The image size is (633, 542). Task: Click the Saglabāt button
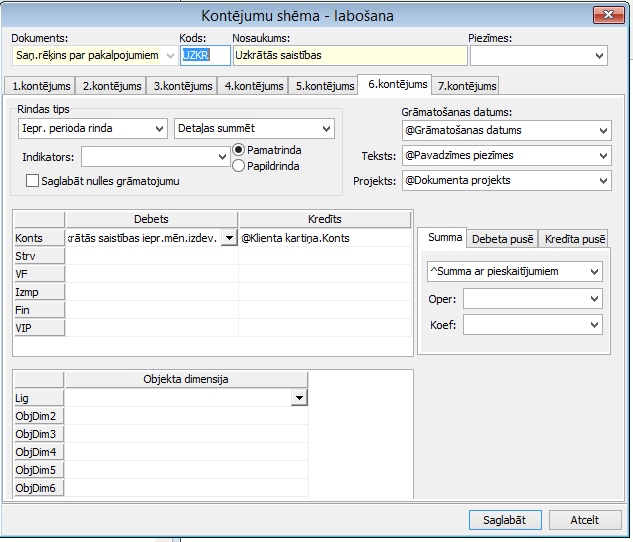[x=505, y=520]
